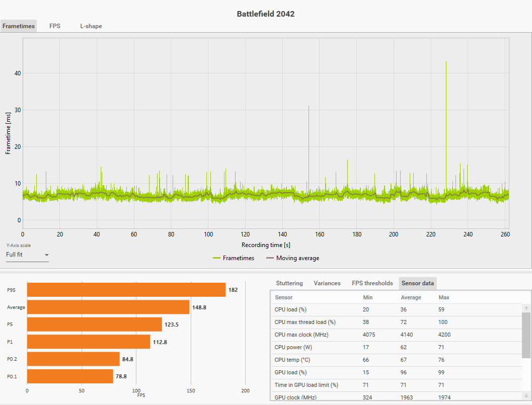The height and width of the screenshot is (405, 532).
Task: Click the 182 value label next to P95
Action: (x=233, y=290)
